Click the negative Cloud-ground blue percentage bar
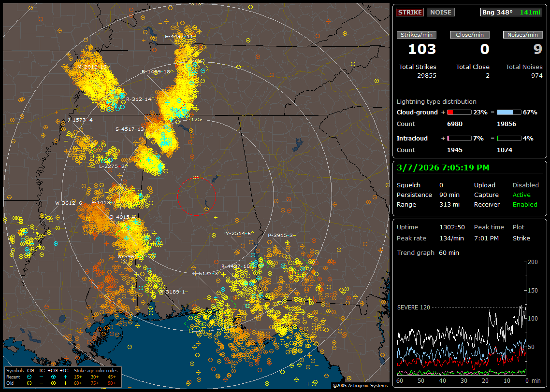Image resolution: width=550 pixels, height=392 pixels. pos(509,112)
